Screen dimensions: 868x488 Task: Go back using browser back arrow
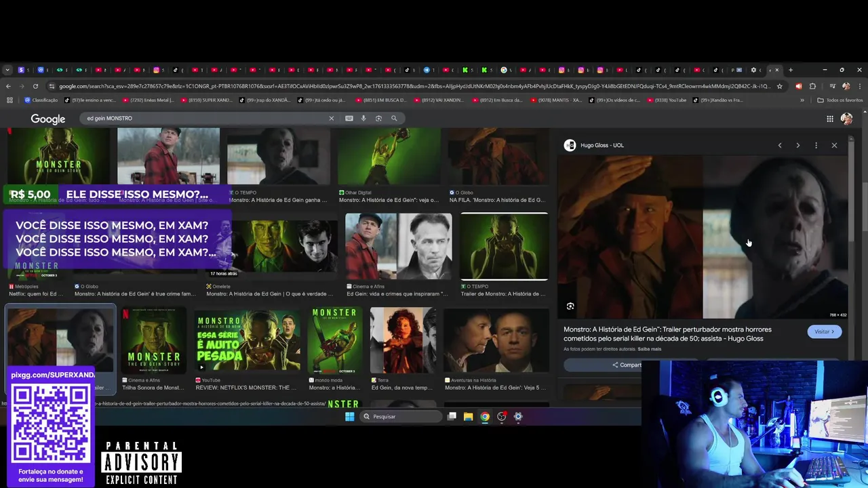8,86
